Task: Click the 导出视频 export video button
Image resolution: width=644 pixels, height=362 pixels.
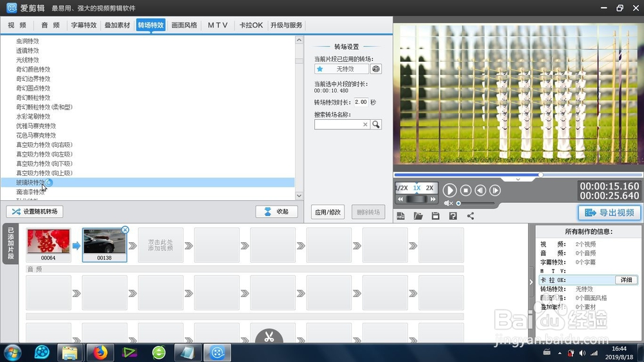Action: coord(609,213)
